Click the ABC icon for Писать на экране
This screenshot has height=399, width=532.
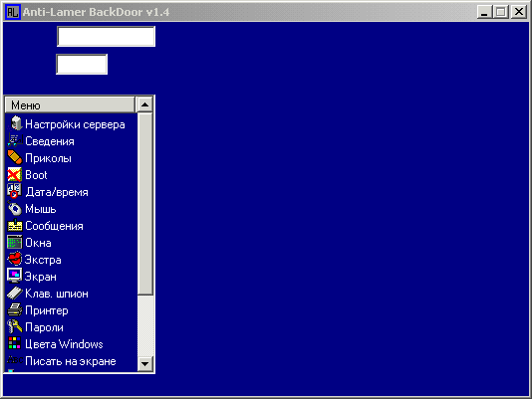pyautogui.click(x=15, y=360)
